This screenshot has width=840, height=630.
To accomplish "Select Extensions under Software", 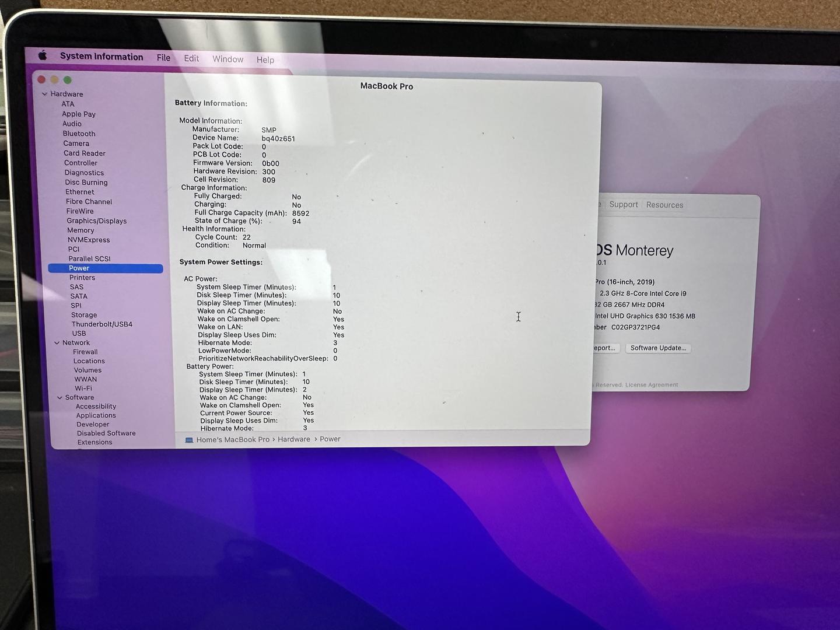I will 95,443.
